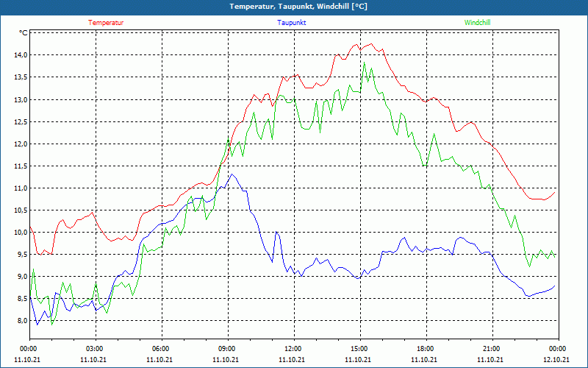Click the 13,0 y-axis value
588x368 pixels.
coord(21,99)
